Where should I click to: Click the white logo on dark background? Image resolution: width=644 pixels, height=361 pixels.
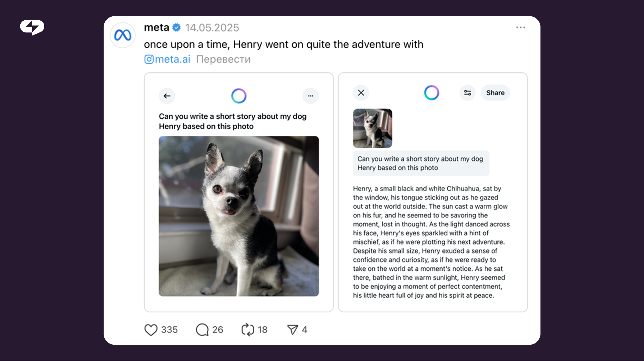[32, 27]
